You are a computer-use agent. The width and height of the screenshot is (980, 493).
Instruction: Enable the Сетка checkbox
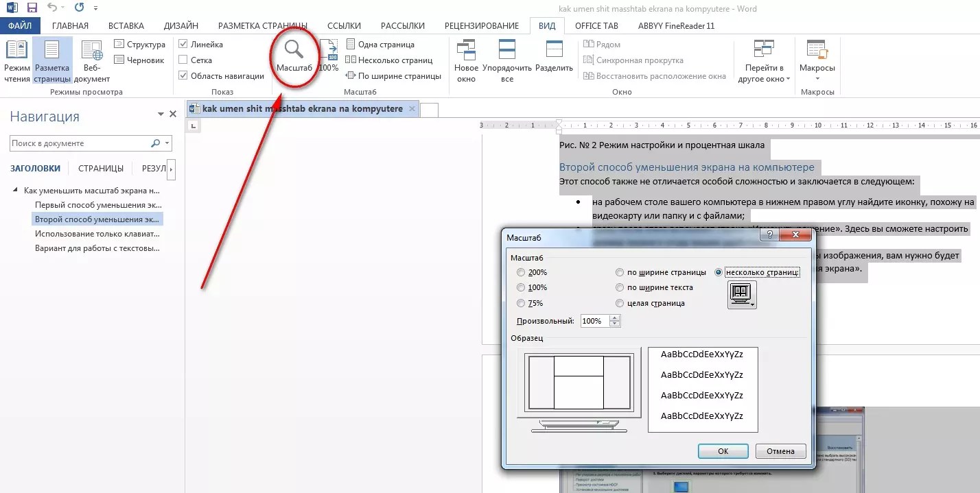pos(183,60)
